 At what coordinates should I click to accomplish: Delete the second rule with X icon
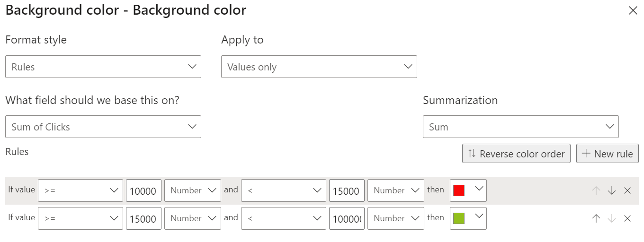pos(627,218)
